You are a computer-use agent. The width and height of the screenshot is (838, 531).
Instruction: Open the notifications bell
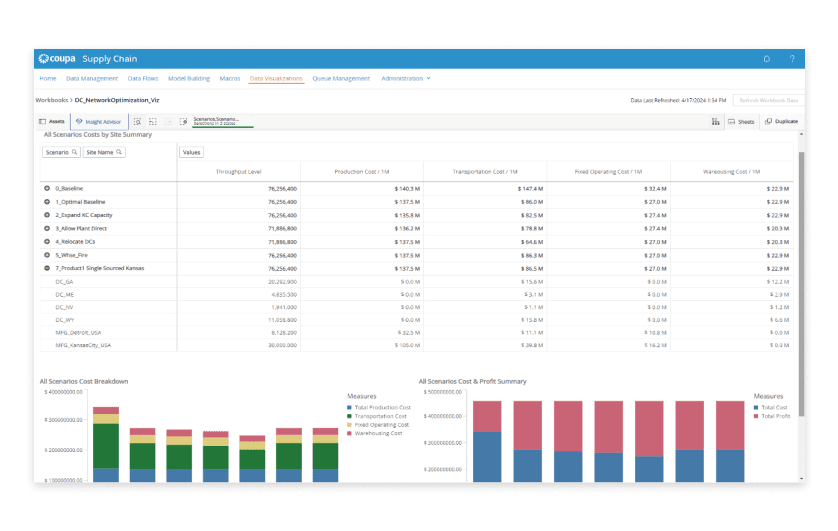click(766, 59)
